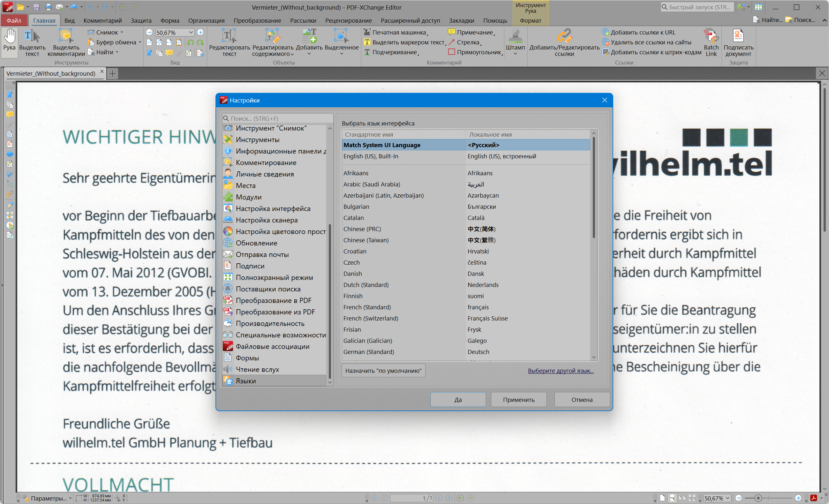829x504 pixels.
Task: Select the Rectangle (Прямоугольник) comment tool
Action: pos(475,52)
